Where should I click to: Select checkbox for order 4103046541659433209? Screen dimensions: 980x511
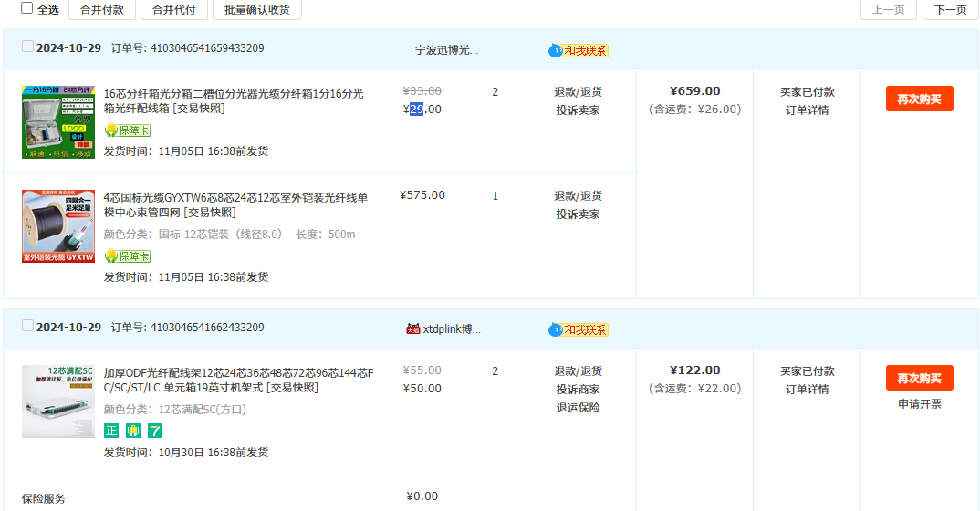(x=27, y=47)
